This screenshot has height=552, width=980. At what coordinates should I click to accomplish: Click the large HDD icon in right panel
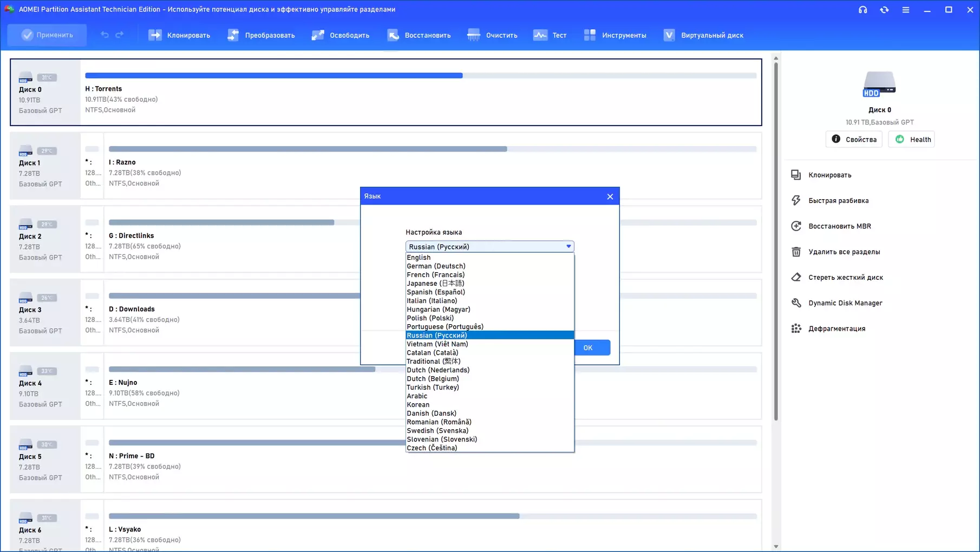click(x=879, y=84)
